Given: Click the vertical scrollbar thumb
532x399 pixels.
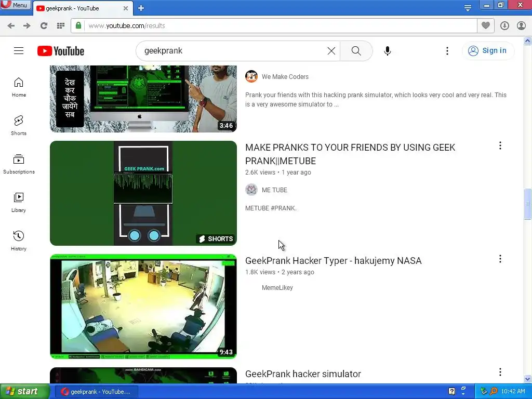Looking at the screenshot, I should point(528,204).
